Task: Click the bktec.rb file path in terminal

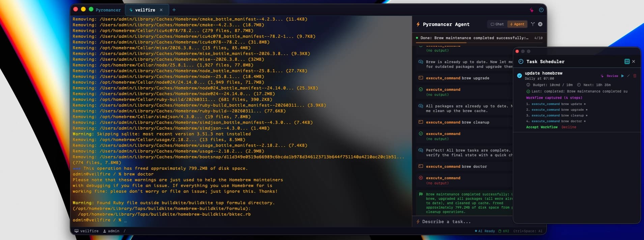Action: [x=164, y=214]
